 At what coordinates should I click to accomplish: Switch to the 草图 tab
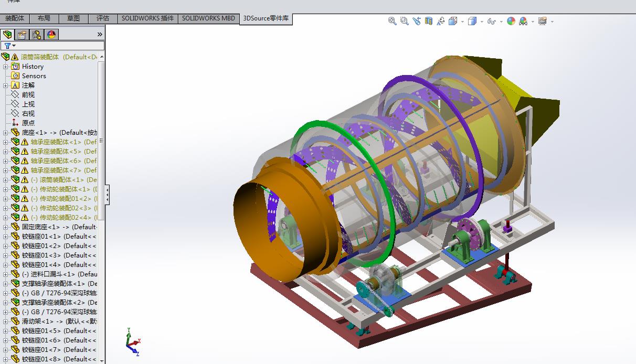(73, 18)
